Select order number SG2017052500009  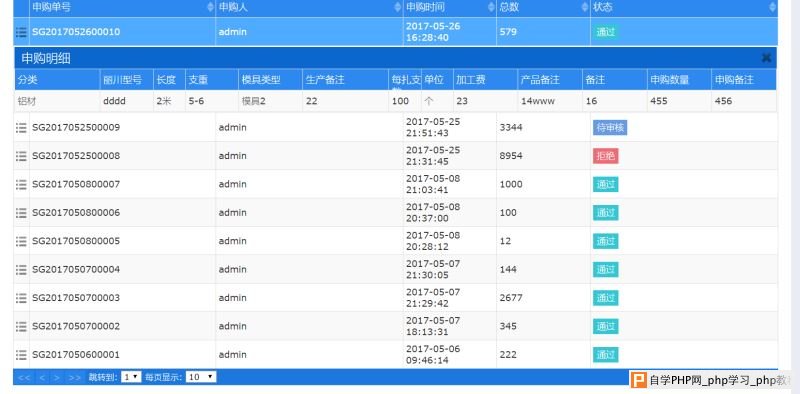tap(76, 128)
